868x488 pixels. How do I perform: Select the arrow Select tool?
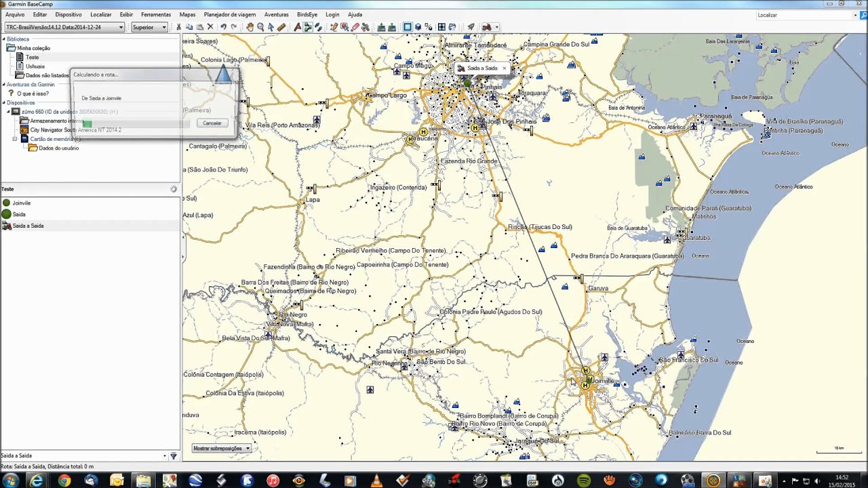pyautogui.click(x=271, y=27)
